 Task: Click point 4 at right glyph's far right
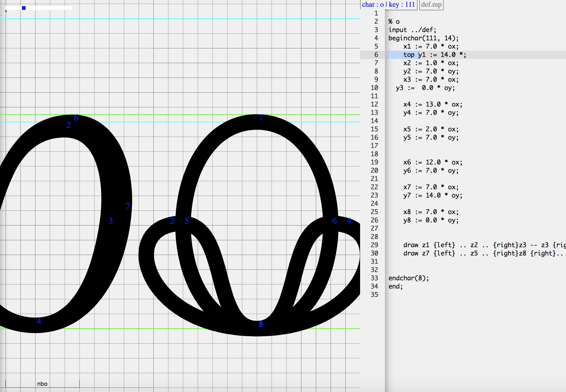pos(349,221)
